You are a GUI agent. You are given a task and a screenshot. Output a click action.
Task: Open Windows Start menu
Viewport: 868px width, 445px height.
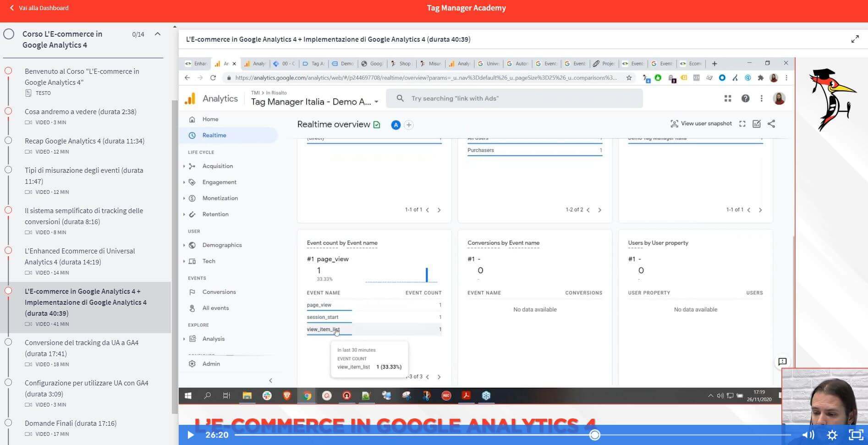(188, 396)
